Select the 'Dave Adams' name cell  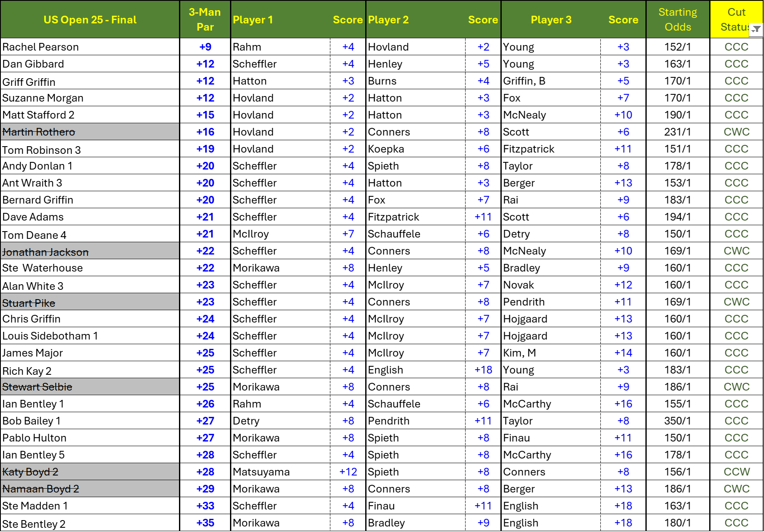pyautogui.click(x=90, y=217)
